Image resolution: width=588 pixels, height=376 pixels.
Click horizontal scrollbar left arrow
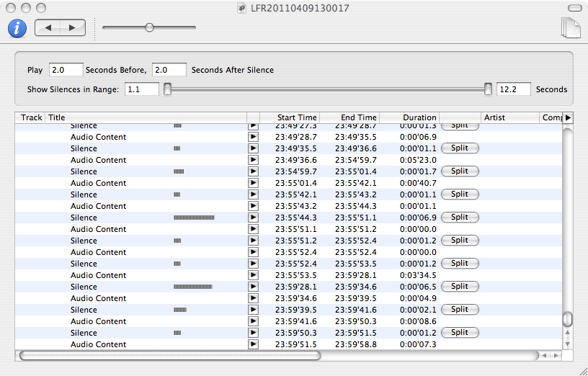point(544,356)
